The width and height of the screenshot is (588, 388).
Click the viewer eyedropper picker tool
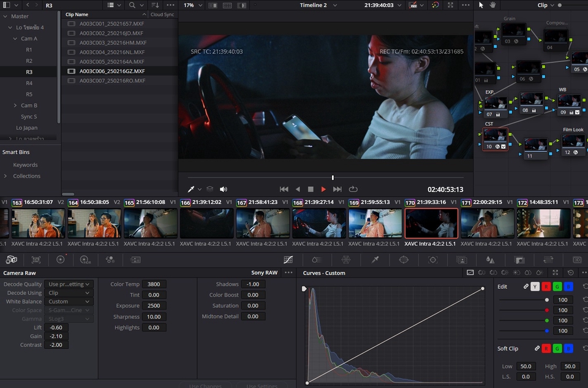click(191, 189)
